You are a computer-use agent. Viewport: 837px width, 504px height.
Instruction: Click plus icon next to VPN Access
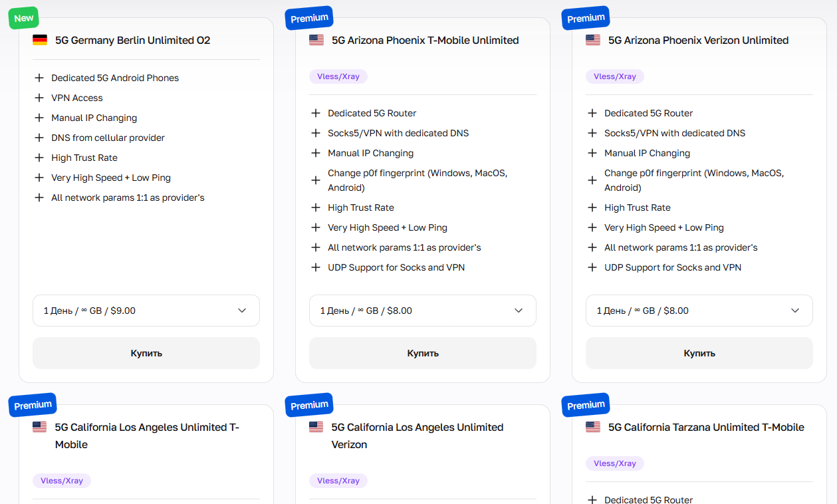[x=39, y=98]
